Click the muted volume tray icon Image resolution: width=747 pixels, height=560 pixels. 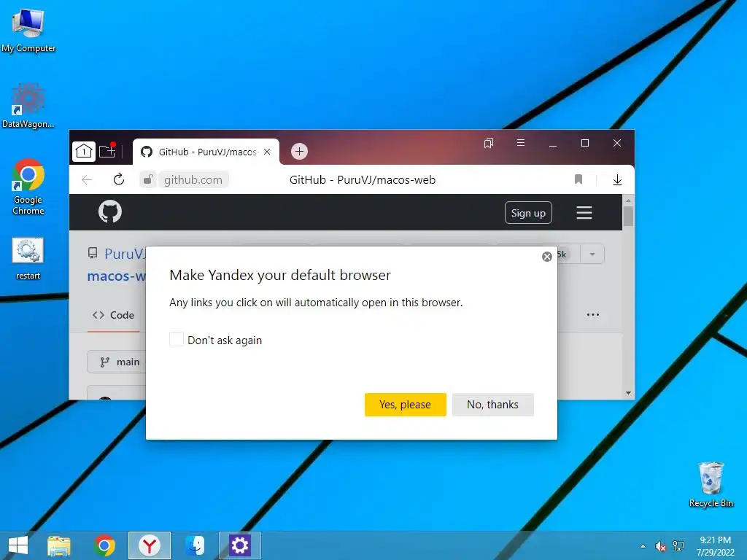(x=660, y=546)
